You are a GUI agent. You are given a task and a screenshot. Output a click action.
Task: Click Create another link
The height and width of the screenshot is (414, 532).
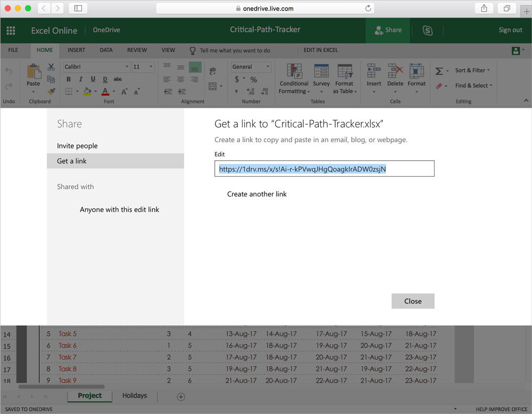point(257,194)
